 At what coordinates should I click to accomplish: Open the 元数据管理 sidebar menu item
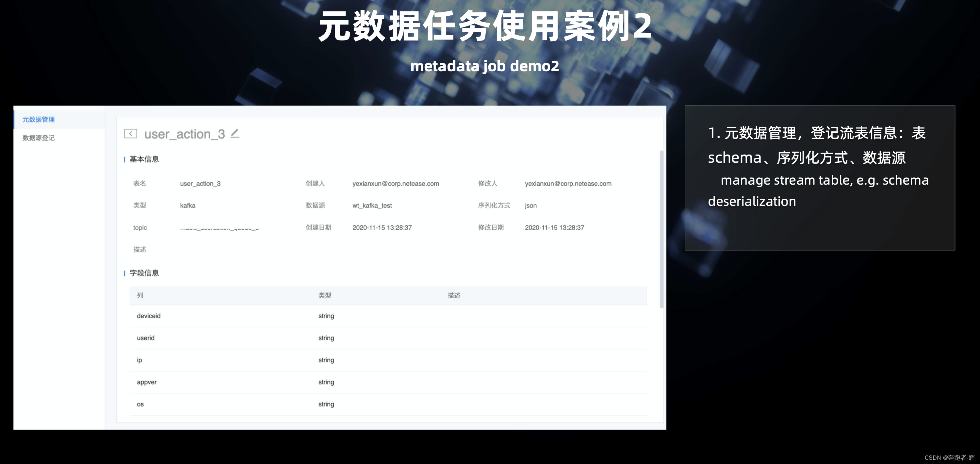point(39,120)
